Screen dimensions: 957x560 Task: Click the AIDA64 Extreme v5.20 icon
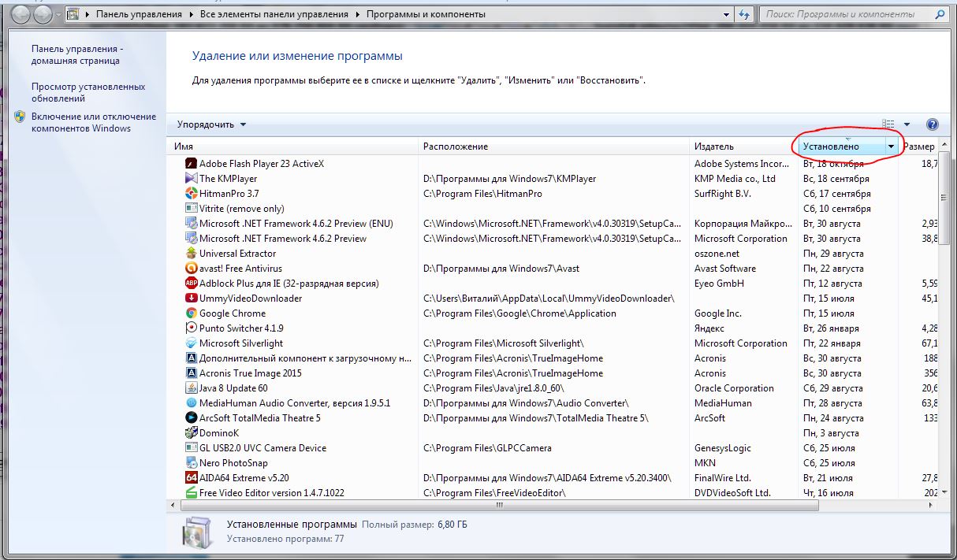pos(191,478)
